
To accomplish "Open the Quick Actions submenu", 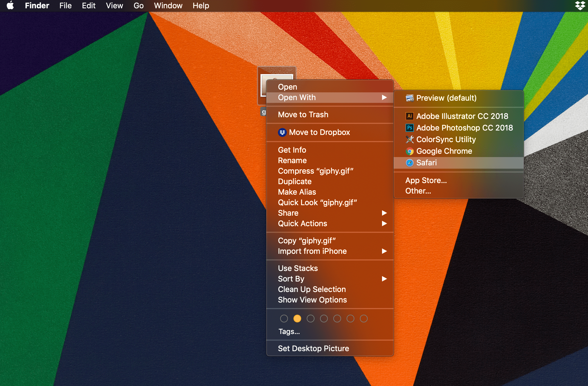I will [x=303, y=223].
